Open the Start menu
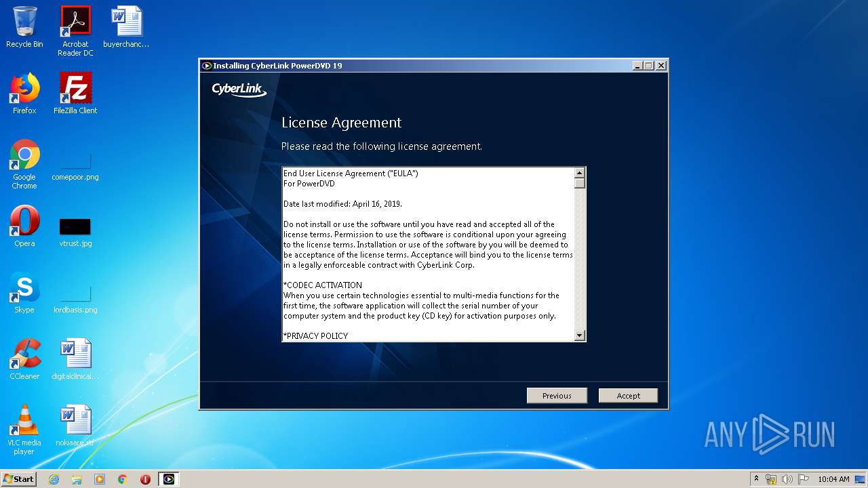 (19, 479)
